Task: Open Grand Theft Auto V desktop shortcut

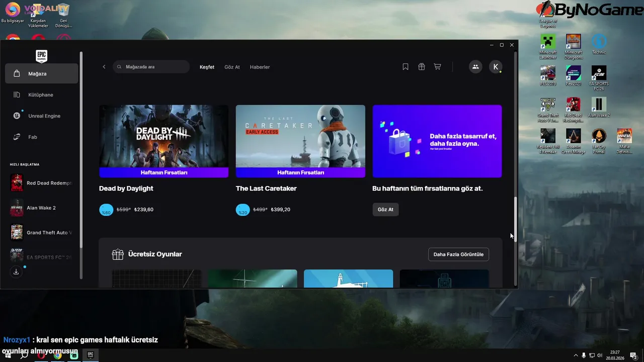Action: click(548, 110)
